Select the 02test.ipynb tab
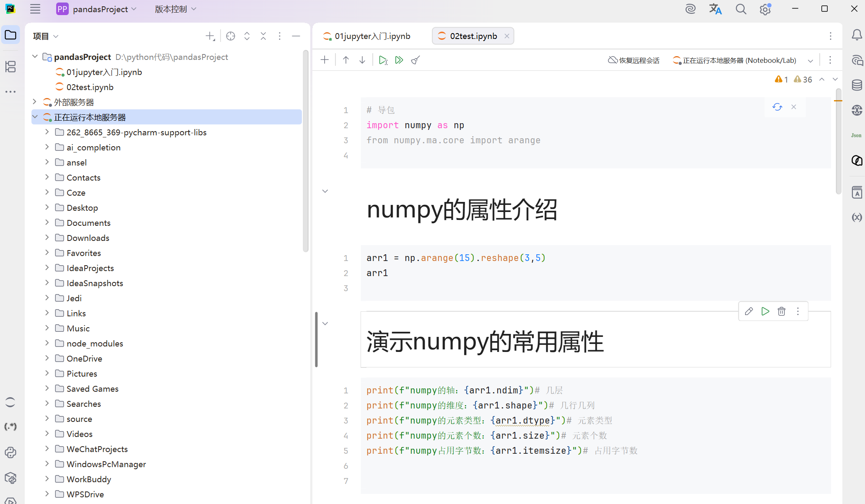Viewport: 865px width, 504px height. (x=473, y=36)
